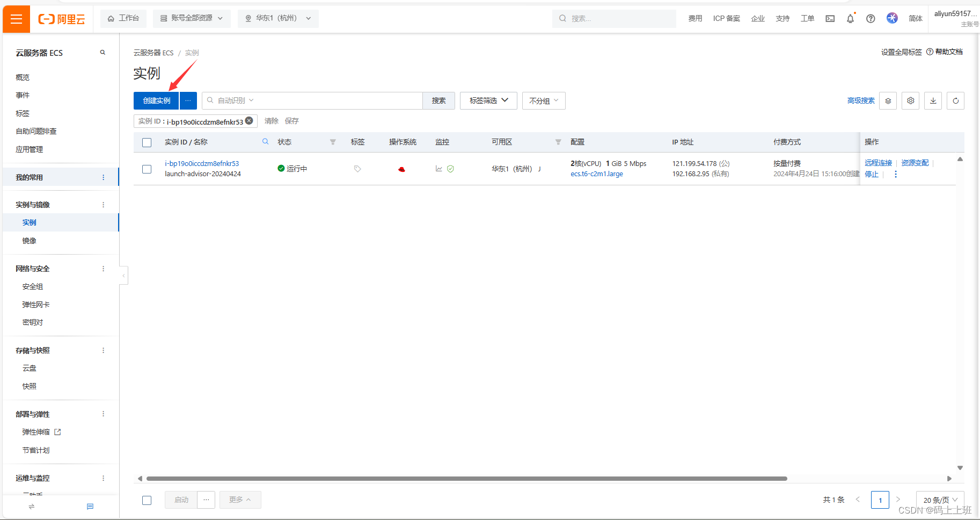Remove the instance ID filter tag
The image size is (980, 520).
point(249,121)
